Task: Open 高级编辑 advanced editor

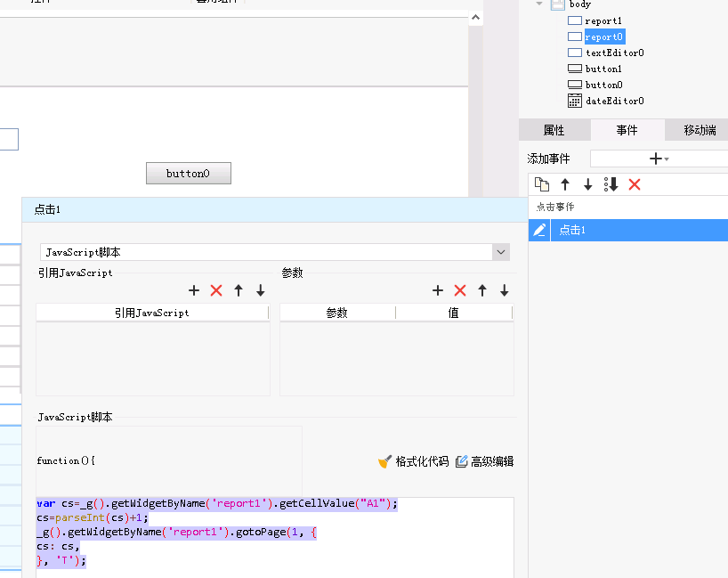Action: (x=484, y=461)
